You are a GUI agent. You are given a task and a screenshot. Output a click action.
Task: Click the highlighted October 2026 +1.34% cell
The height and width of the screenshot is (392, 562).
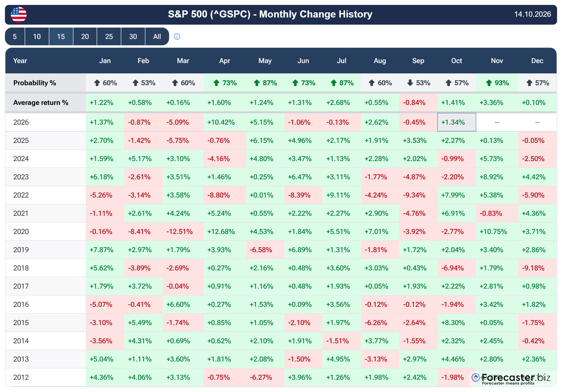point(457,122)
